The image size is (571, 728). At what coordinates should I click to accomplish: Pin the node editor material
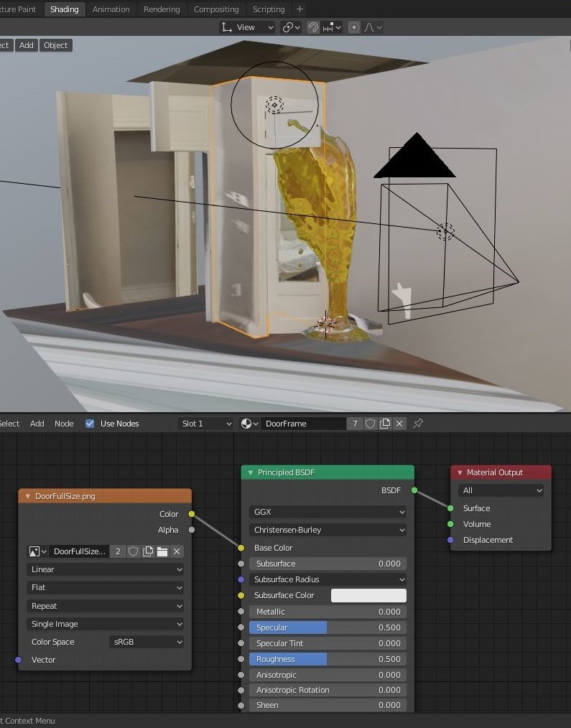pos(418,424)
